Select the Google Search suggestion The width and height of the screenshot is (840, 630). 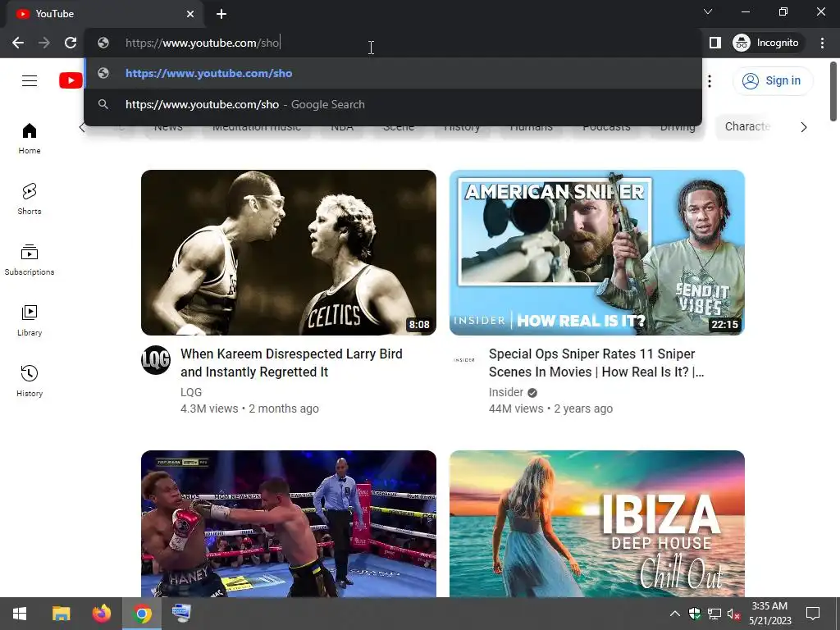coord(393,104)
